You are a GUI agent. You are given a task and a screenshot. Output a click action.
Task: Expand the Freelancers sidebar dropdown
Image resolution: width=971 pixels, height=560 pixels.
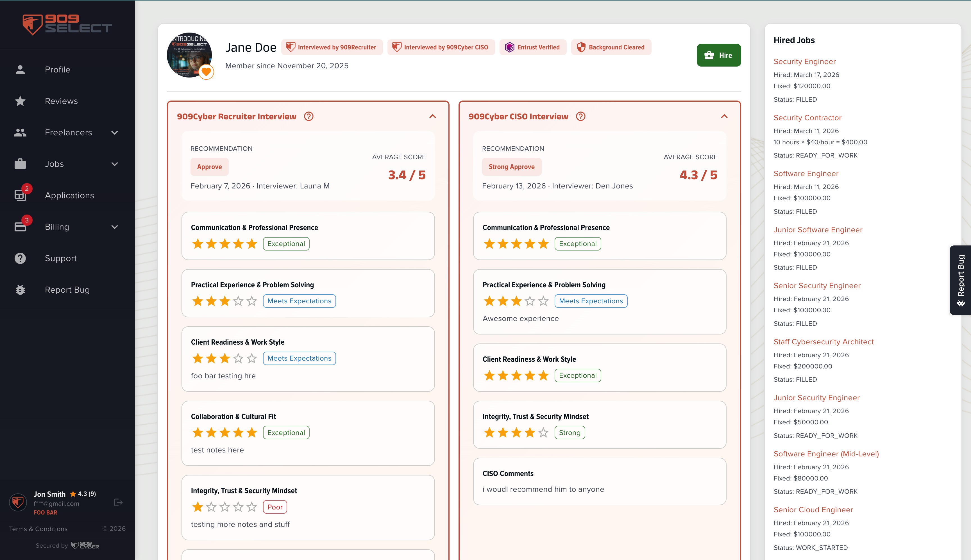click(115, 132)
